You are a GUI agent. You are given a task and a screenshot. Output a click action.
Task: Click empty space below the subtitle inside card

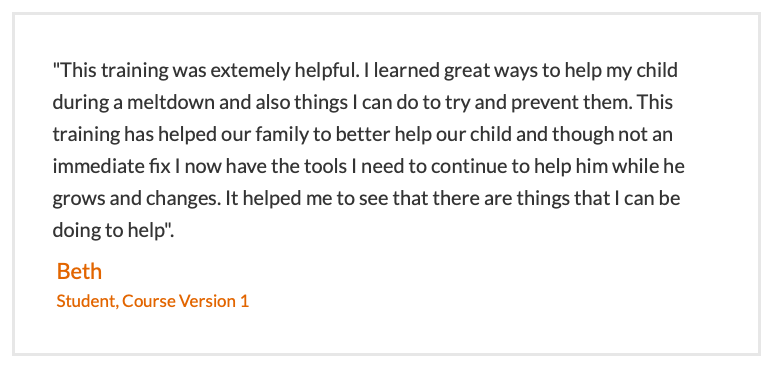click(386, 332)
